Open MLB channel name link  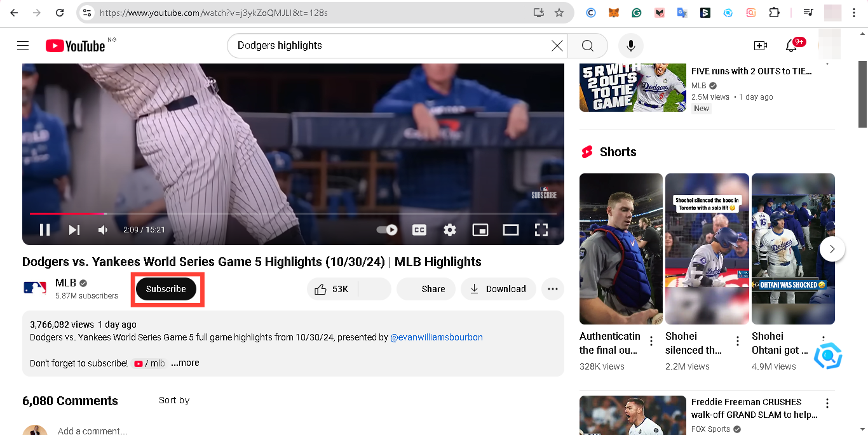pyautogui.click(x=65, y=283)
